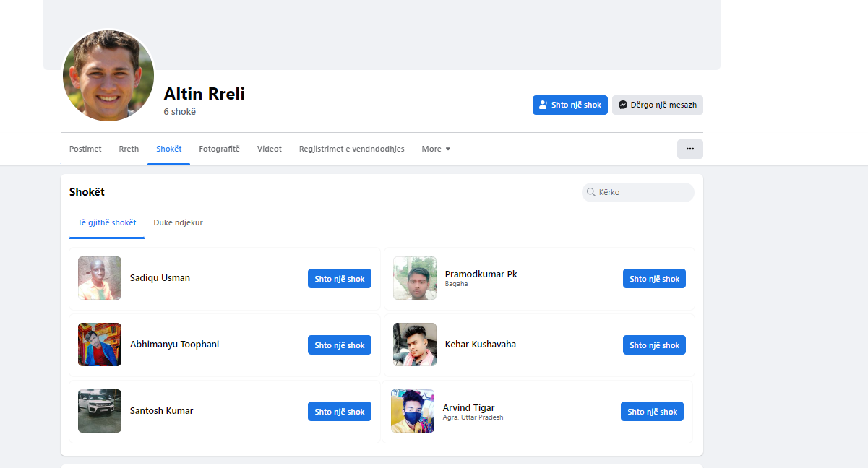The height and width of the screenshot is (468, 868).
Task: Click Altin Rreli's profile picture
Action: (108, 76)
